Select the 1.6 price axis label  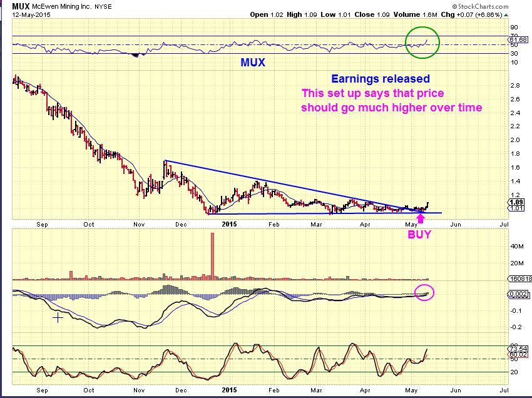pos(515,167)
